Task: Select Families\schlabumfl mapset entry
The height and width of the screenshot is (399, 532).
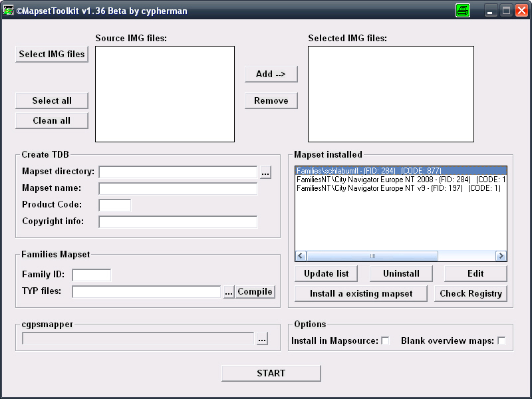Action: pos(369,171)
